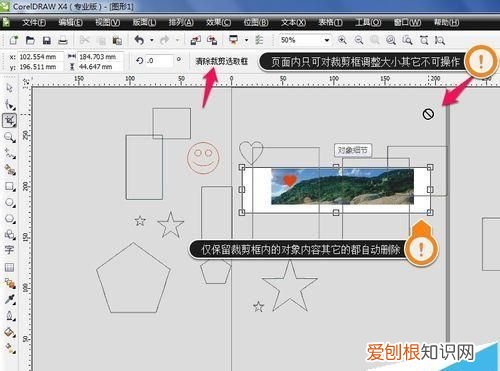The height and width of the screenshot is (371, 500).
Task: Click the Redo arrow icon
Action: [x=164, y=40]
